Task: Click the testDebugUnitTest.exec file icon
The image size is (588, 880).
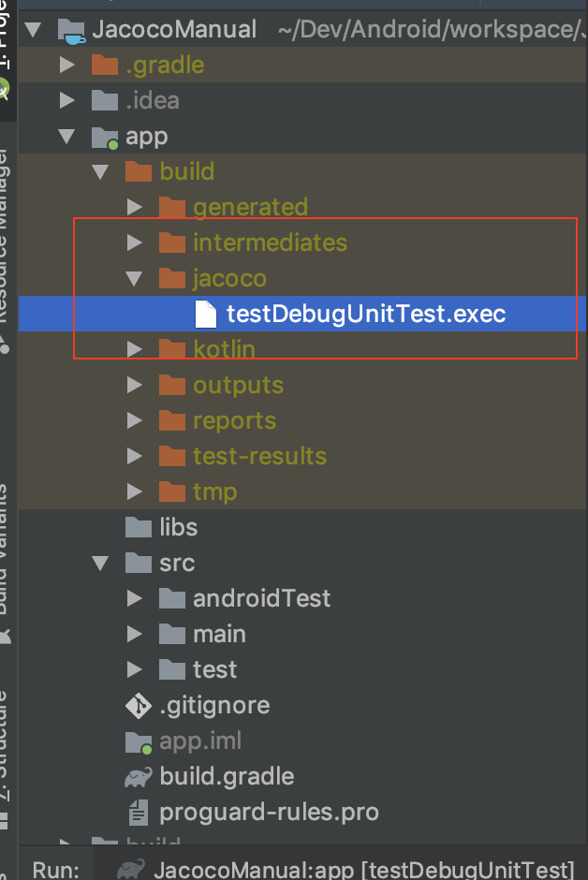Action: 205,314
